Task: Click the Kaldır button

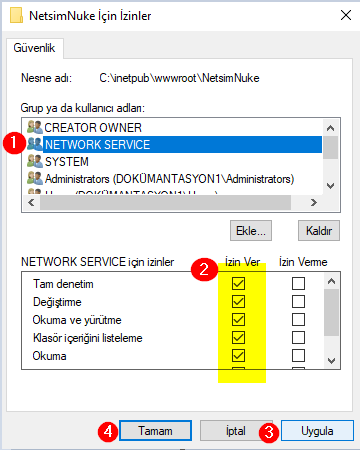Action: [x=319, y=231]
